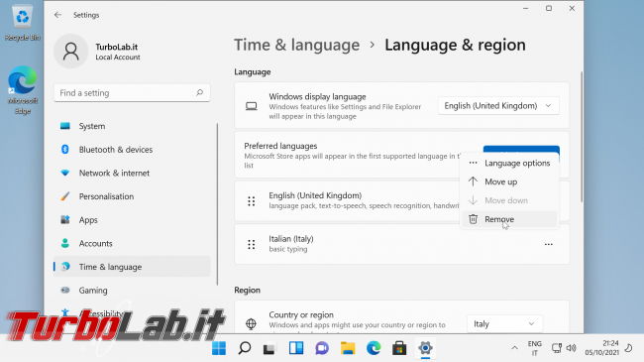Click the Apps icon in sidebar
This screenshot has height=362, width=644.
(64, 219)
